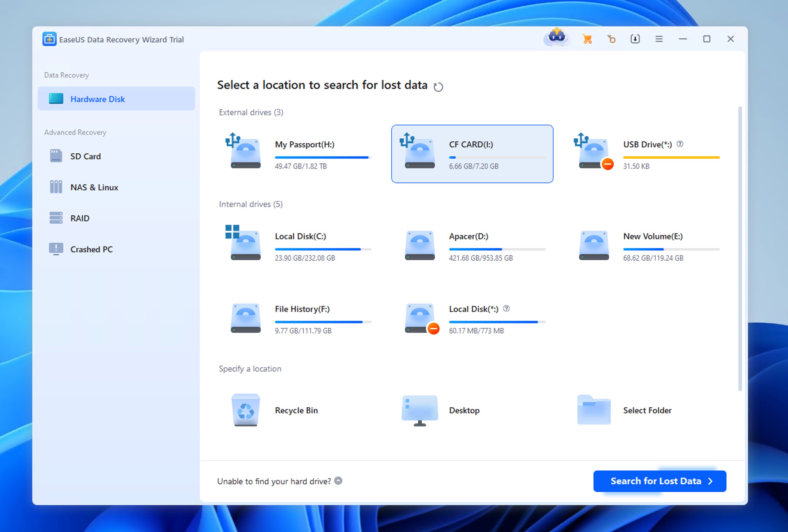Image resolution: width=788 pixels, height=532 pixels.
Task: Click the 'CF CARD(I:)' label
Action: click(x=471, y=144)
